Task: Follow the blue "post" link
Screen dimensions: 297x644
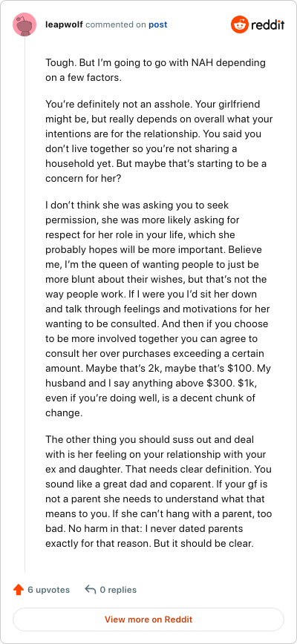Action: pyautogui.click(x=157, y=24)
